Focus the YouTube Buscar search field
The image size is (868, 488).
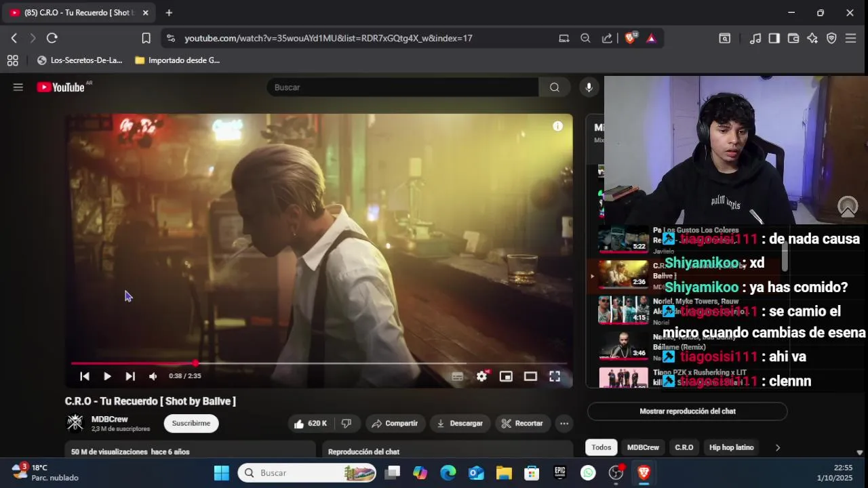(403, 87)
